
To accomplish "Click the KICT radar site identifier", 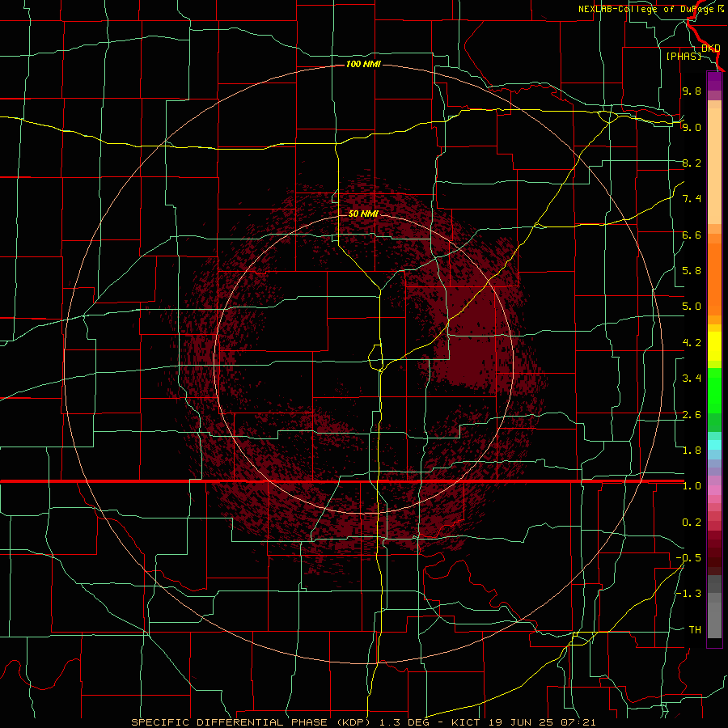I will tap(467, 722).
